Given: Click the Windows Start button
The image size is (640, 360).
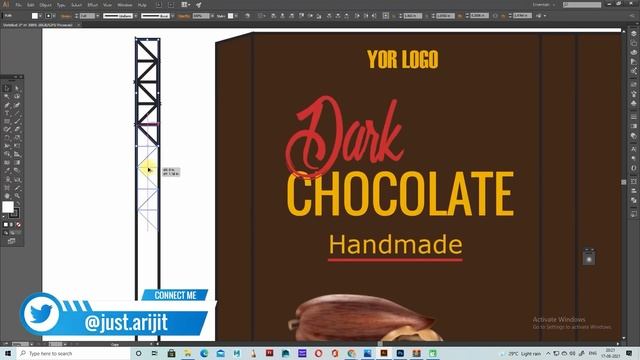Looking at the screenshot, I should [x=8, y=353].
